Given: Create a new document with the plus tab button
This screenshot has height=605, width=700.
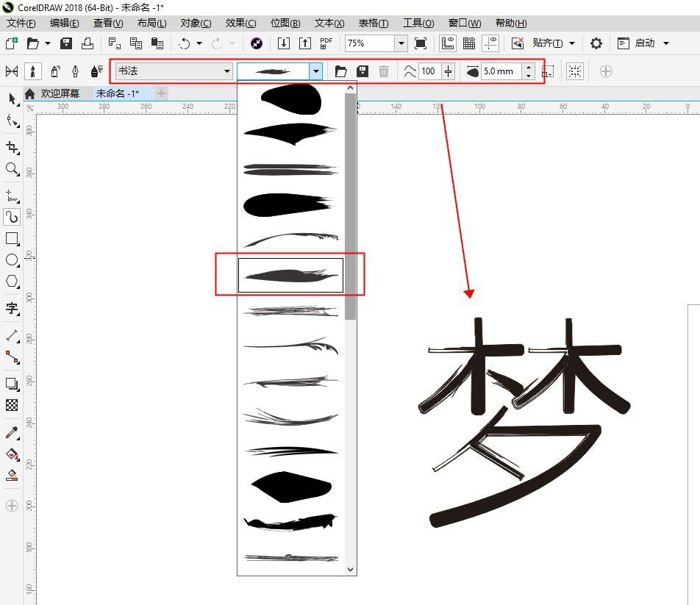Looking at the screenshot, I should pyautogui.click(x=161, y=93).
